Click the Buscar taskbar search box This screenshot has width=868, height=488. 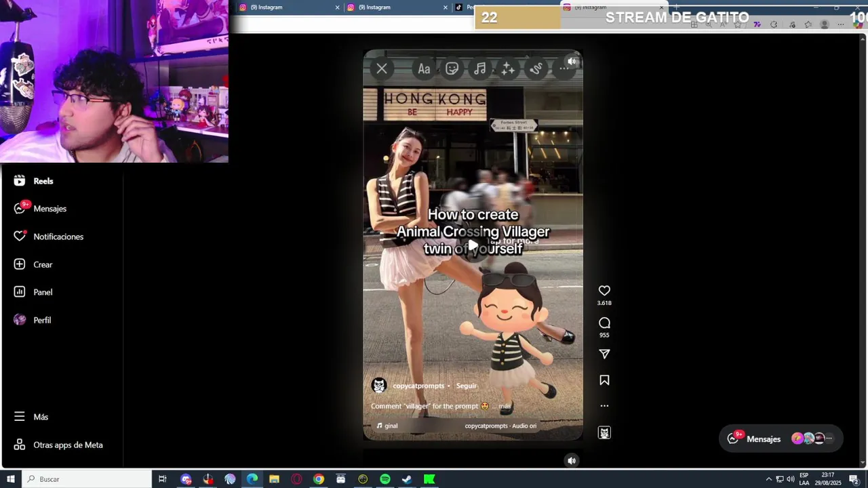pyautogui.click(x=87, y=479)
